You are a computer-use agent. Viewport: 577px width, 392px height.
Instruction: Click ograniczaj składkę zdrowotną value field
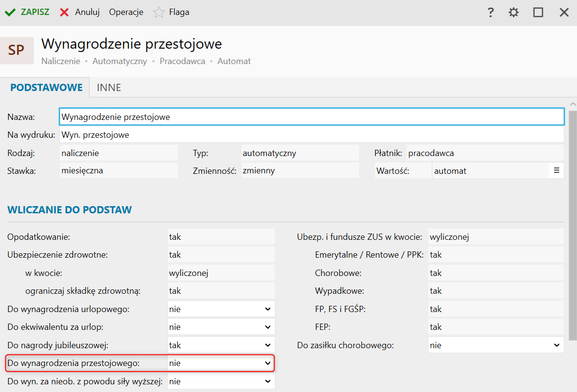tap(221, 291)
